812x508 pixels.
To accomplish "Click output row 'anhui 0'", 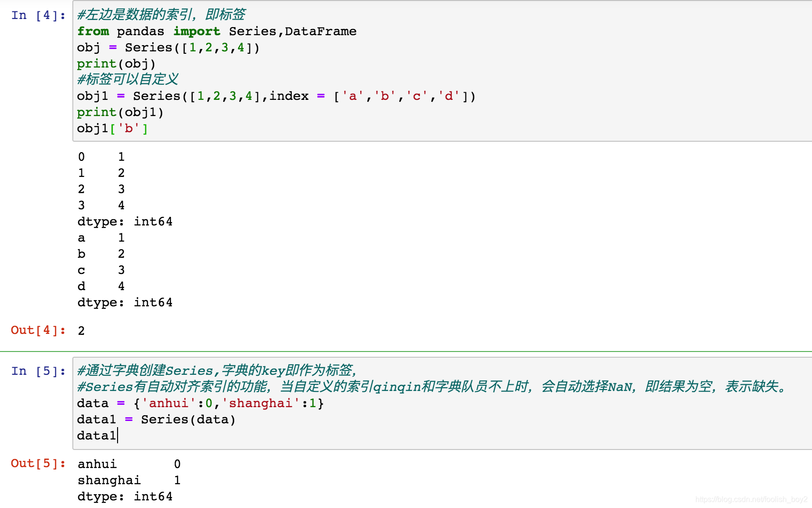I will pyautogui.click(x=129, y=464).
